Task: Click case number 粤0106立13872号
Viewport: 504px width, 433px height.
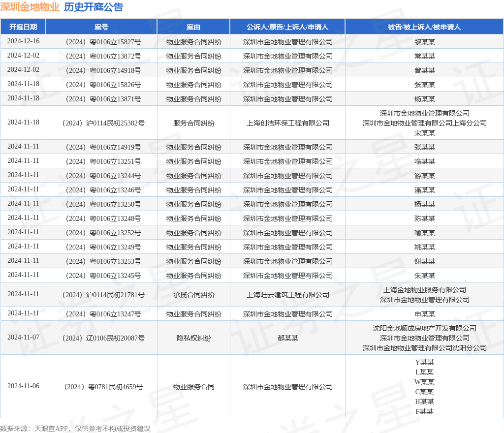Action: pos(103,56)
